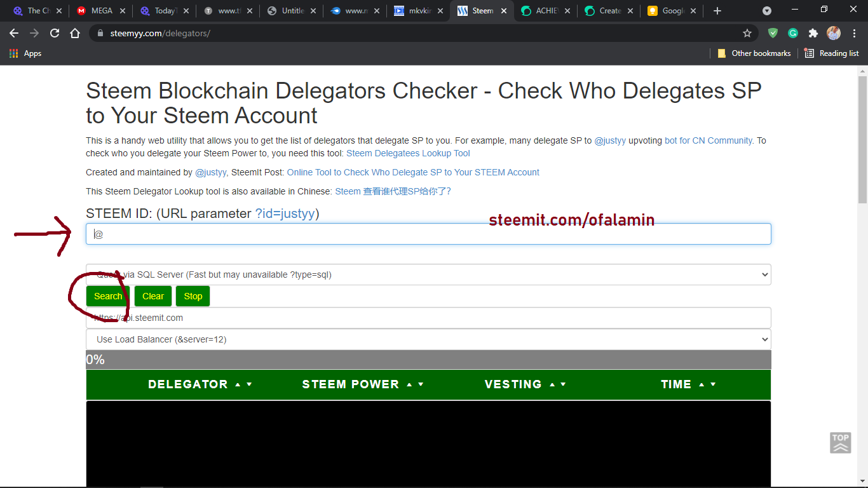The height and width of the screenshot is (488, 868).
Task: Open the Extensions puzzle menu
Action: [813, 33]
